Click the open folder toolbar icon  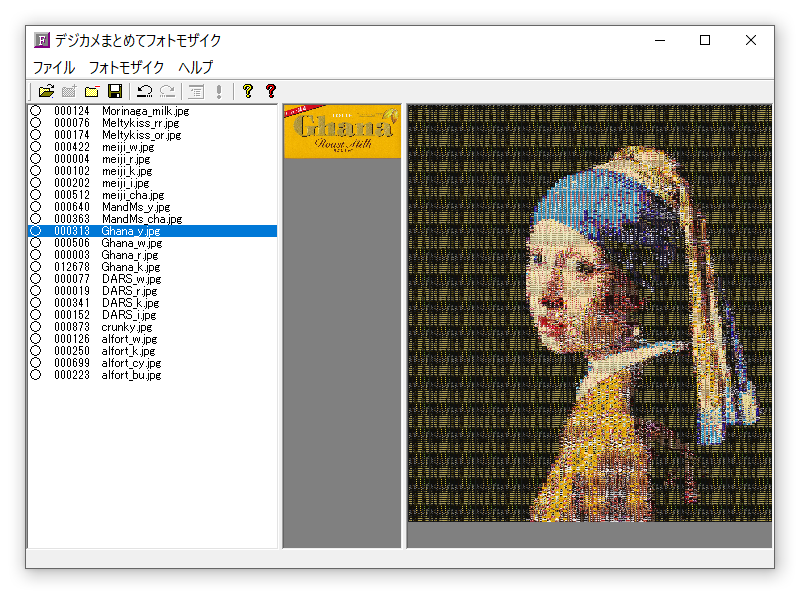pos(46,91)
